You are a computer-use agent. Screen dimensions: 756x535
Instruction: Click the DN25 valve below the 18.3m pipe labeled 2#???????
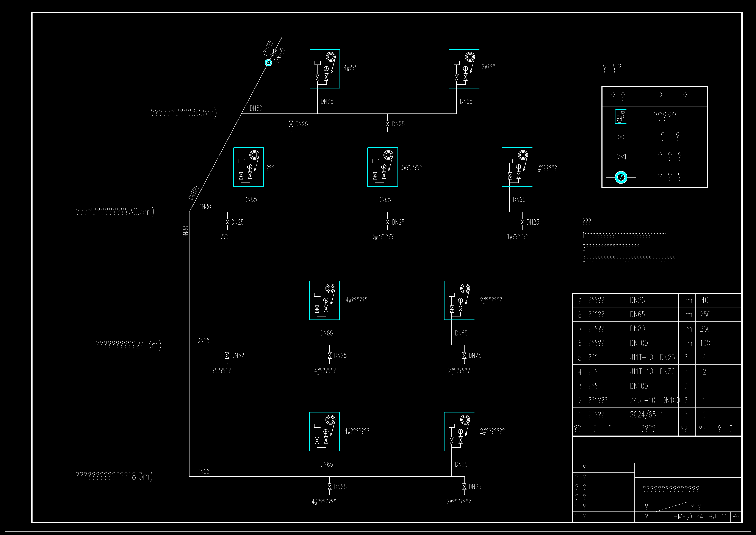click(464, 487)
